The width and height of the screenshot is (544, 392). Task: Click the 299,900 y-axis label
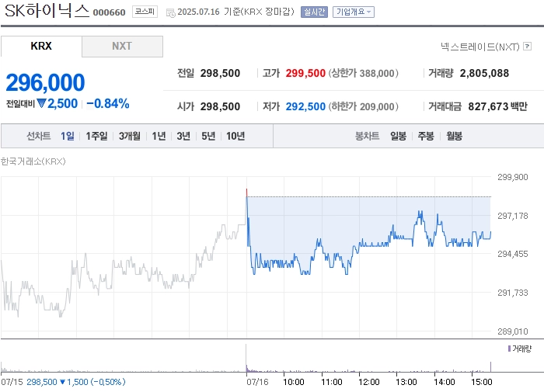coord(512,177)
